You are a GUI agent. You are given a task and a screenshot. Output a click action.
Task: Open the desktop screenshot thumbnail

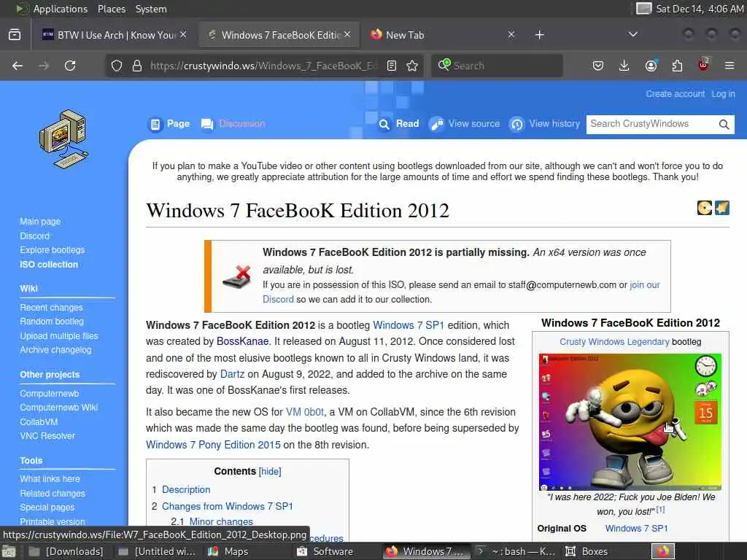(x=630, y=422)
